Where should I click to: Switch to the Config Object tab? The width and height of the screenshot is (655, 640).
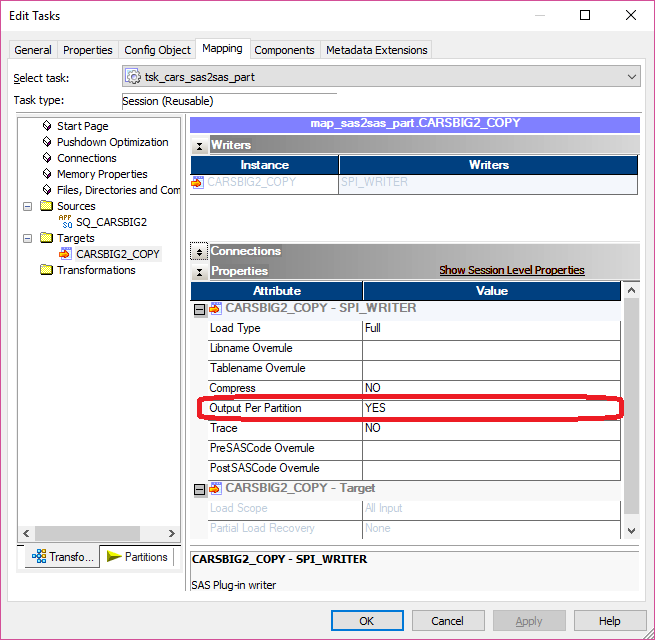click(157, 50)
